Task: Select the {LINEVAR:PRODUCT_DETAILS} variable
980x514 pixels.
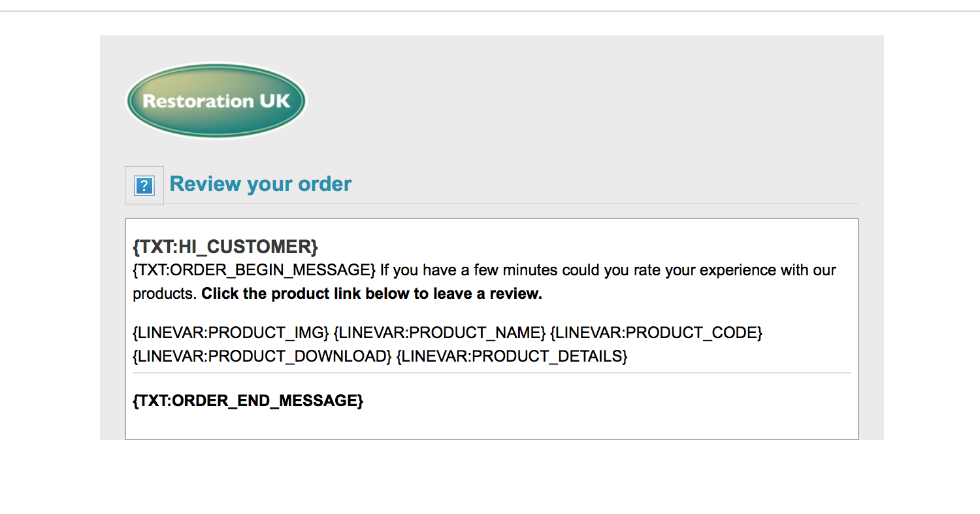Action: (512, 356)
